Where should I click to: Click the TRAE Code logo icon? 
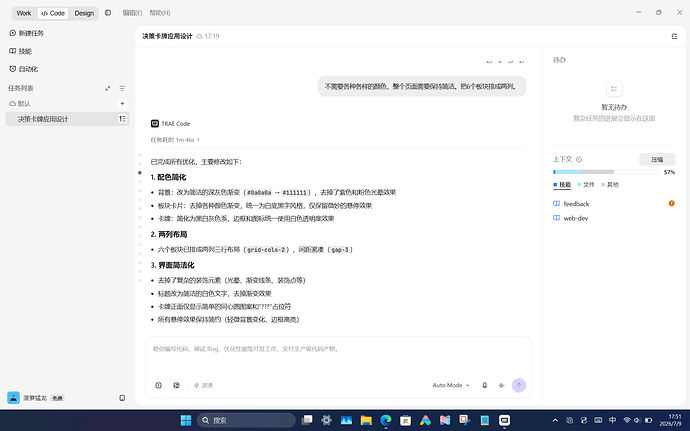[154, 124]
